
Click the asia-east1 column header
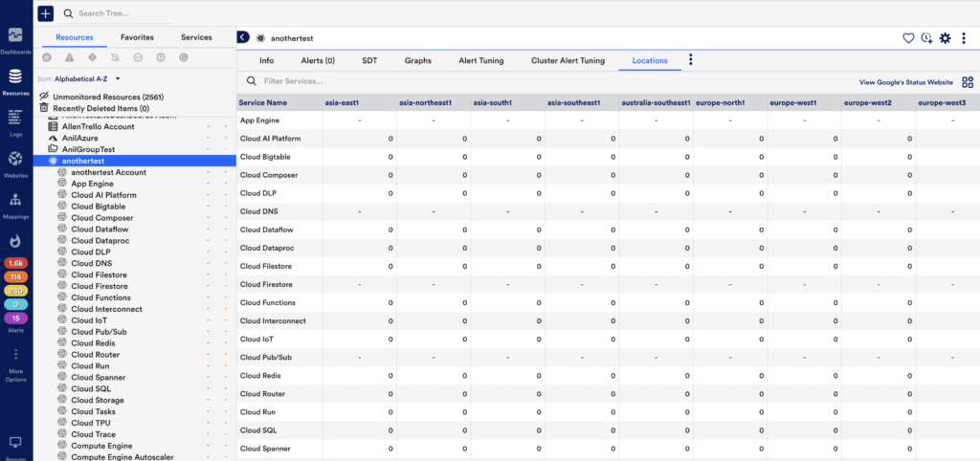[x=360, y=102]
